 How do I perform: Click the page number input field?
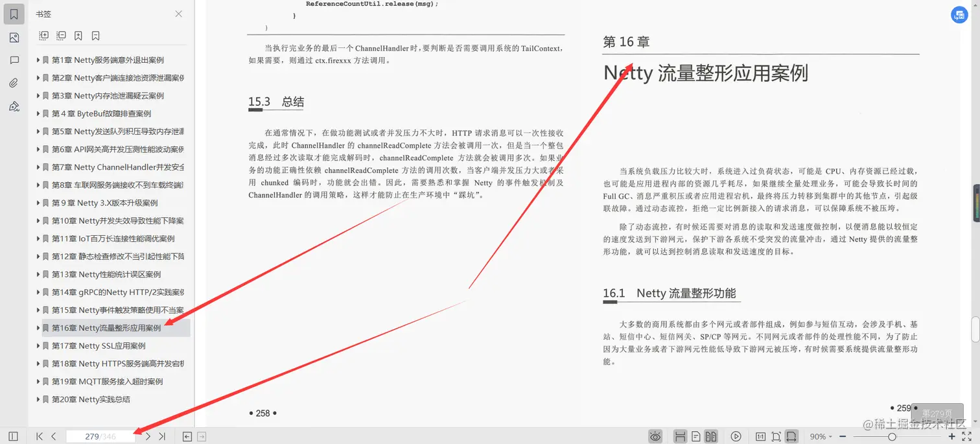click(x=100, y=436)
